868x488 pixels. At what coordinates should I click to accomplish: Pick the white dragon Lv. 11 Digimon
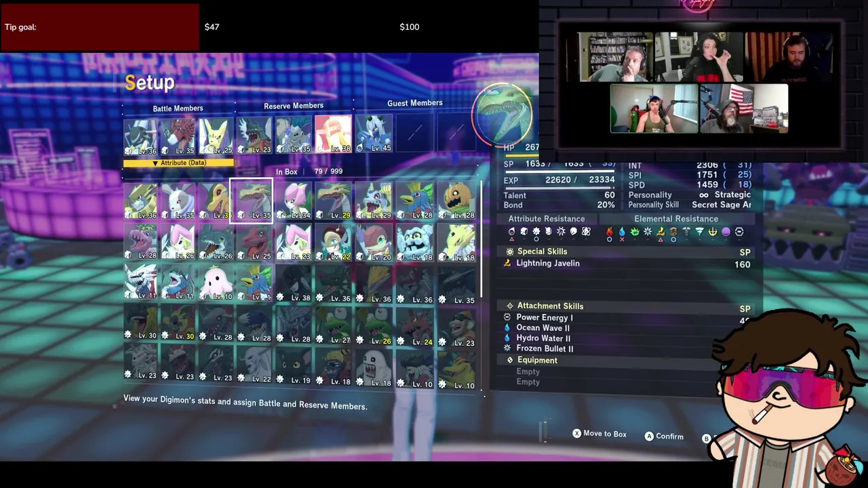(x=141, y=283)
